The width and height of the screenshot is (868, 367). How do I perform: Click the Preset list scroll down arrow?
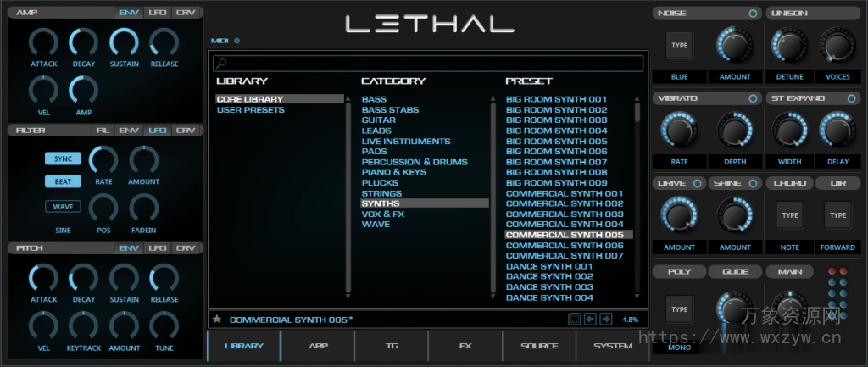[637, 297]
